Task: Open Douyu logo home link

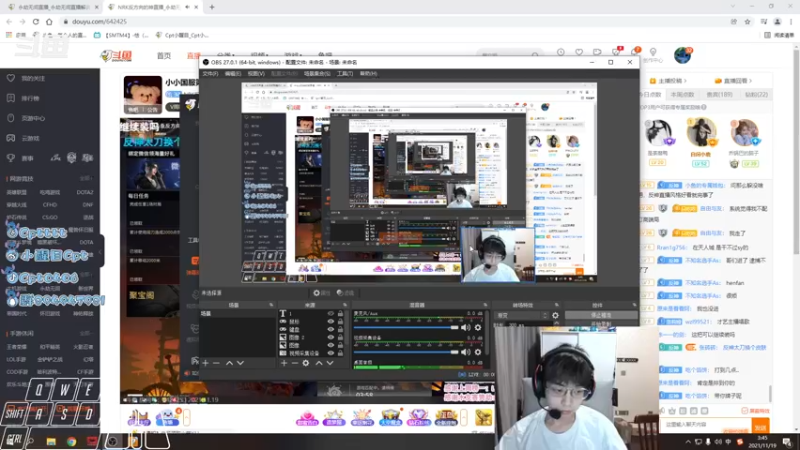Action: pyautogui.click(x=117, y=56)
